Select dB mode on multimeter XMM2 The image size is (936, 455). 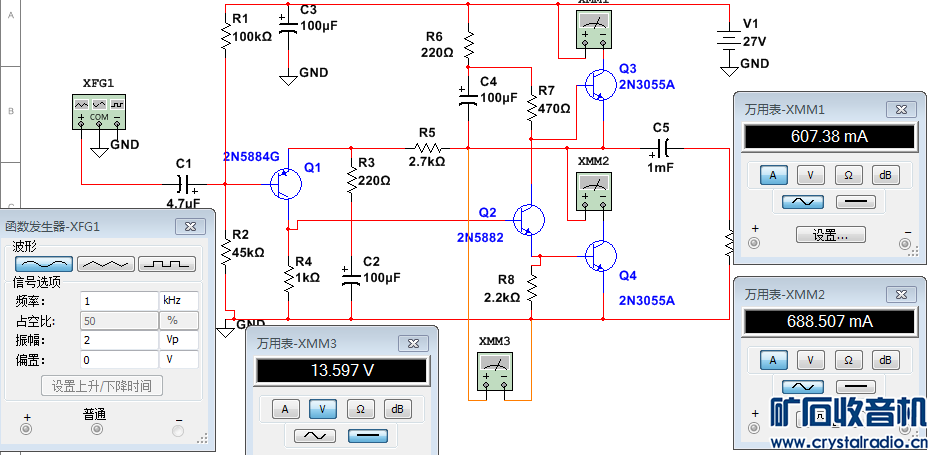coord(886,360)
